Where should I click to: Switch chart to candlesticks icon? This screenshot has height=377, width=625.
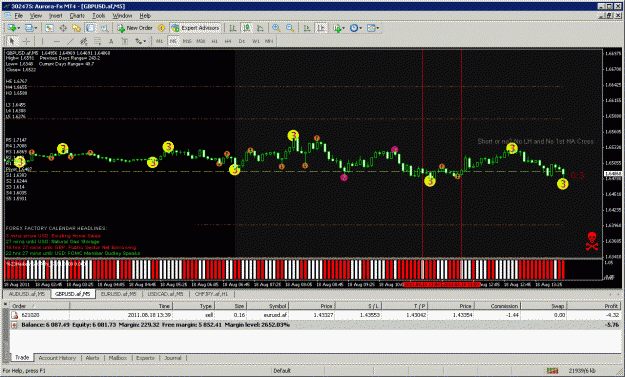click(247, 28)
